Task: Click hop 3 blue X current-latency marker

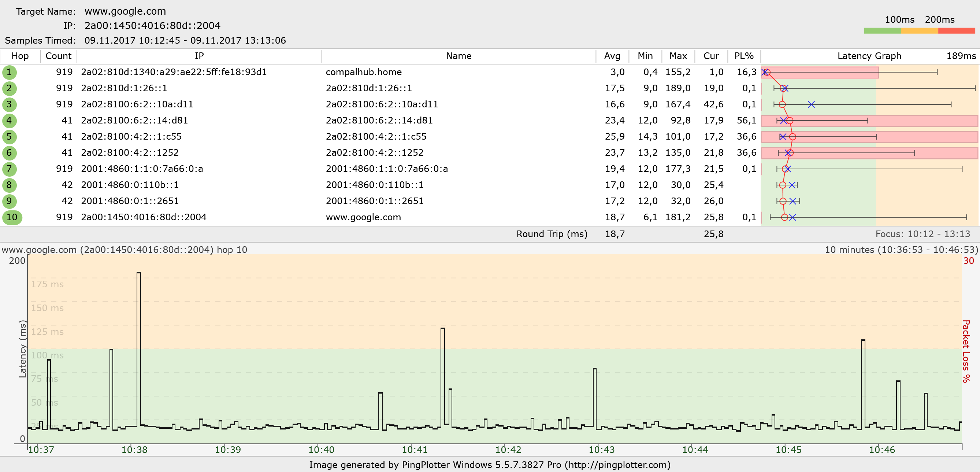Action: tap(811, 104)
